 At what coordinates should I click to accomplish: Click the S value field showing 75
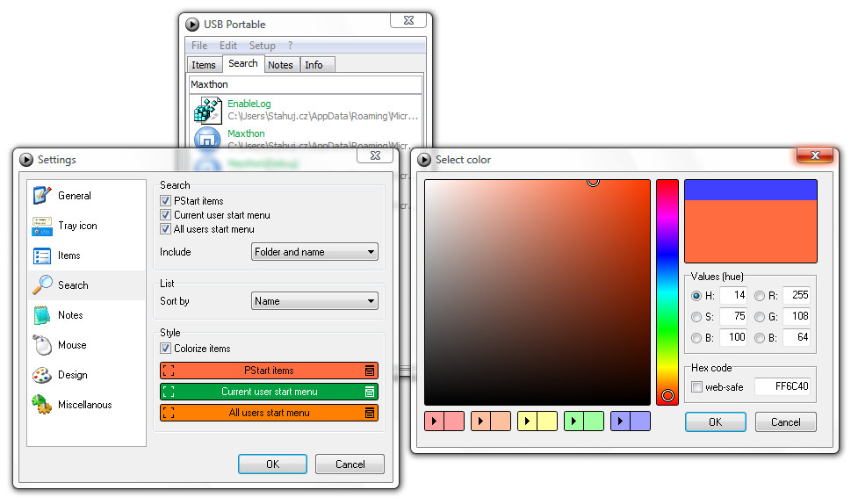tap(733, 316)
